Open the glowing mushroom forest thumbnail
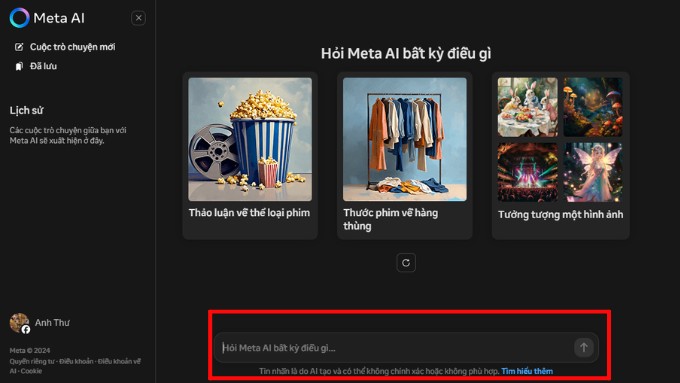This screenshot has width=680, height=383. [x=593, y=107]
